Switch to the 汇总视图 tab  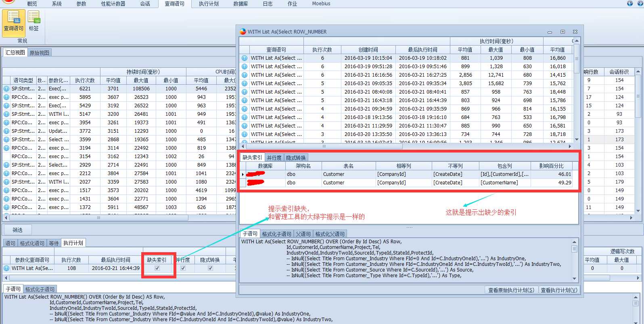(15, 52)
